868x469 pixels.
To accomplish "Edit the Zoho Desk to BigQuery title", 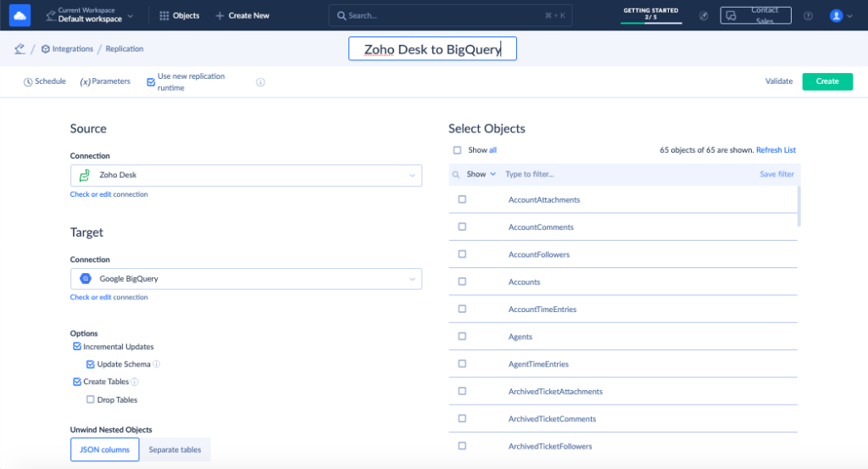I will tap(432, 48).
